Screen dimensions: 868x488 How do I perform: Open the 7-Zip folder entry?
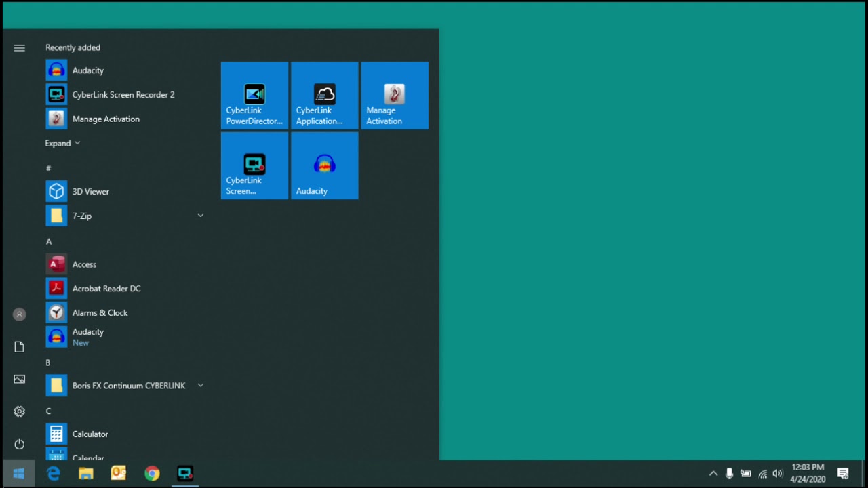125,216
